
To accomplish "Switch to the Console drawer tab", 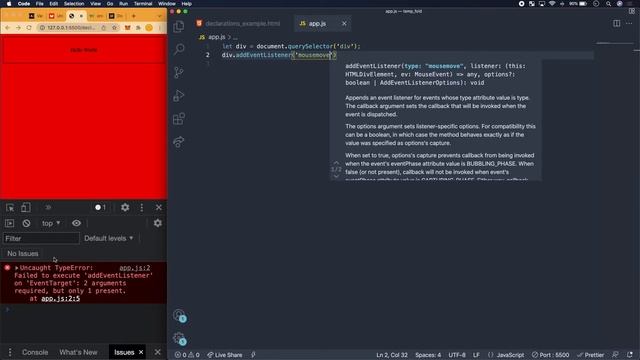I will tap(35, 352).
